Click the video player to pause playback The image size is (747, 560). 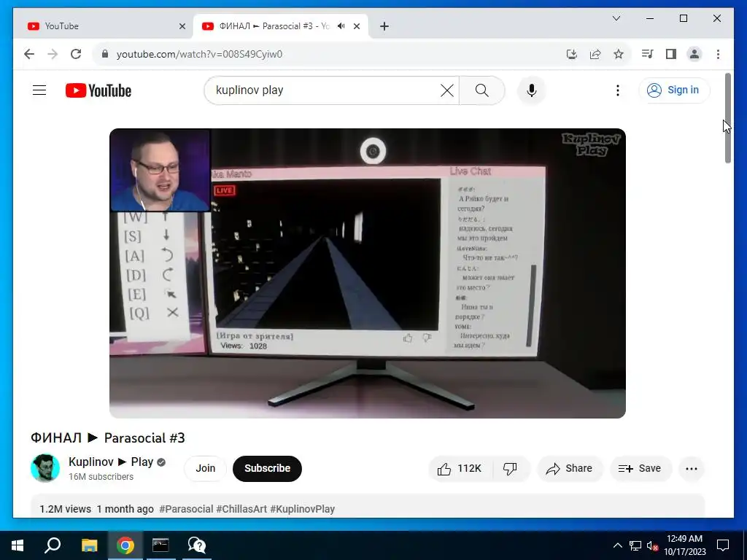(368, 273)
